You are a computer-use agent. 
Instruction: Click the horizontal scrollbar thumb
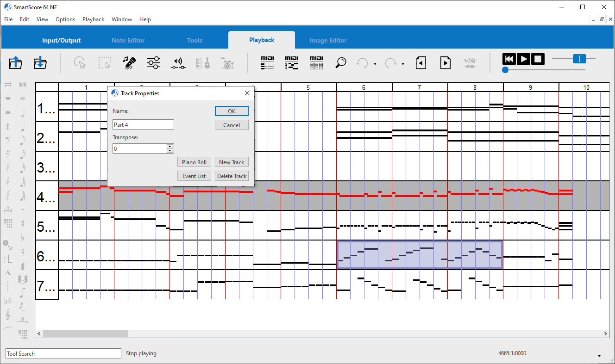coord(86,333)
